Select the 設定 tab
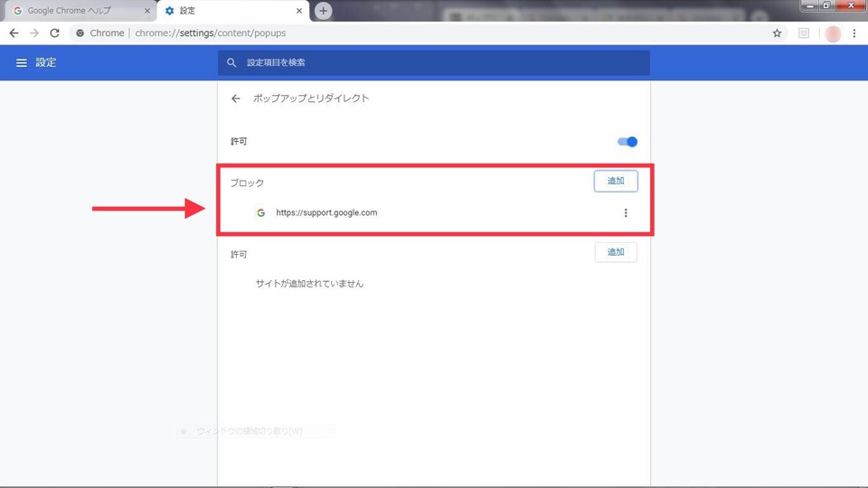 [232, 11]
